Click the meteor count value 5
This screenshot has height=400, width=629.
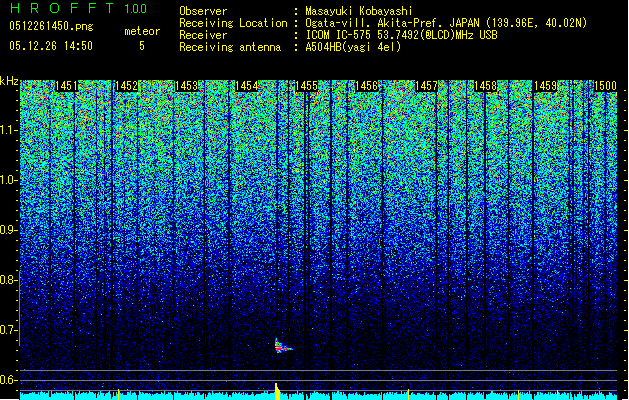pos(142,46)
